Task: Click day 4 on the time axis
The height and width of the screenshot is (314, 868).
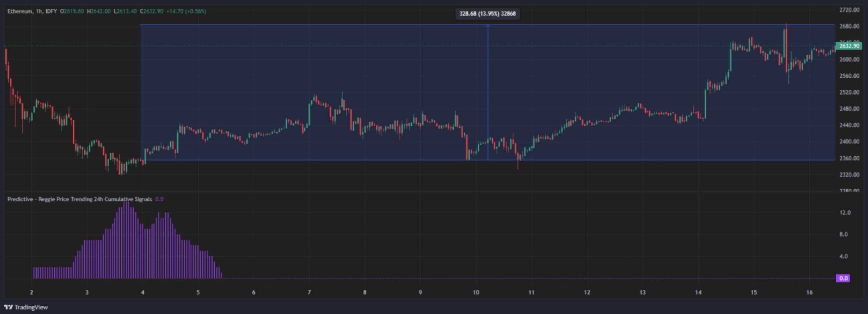Action: (143, 292)
